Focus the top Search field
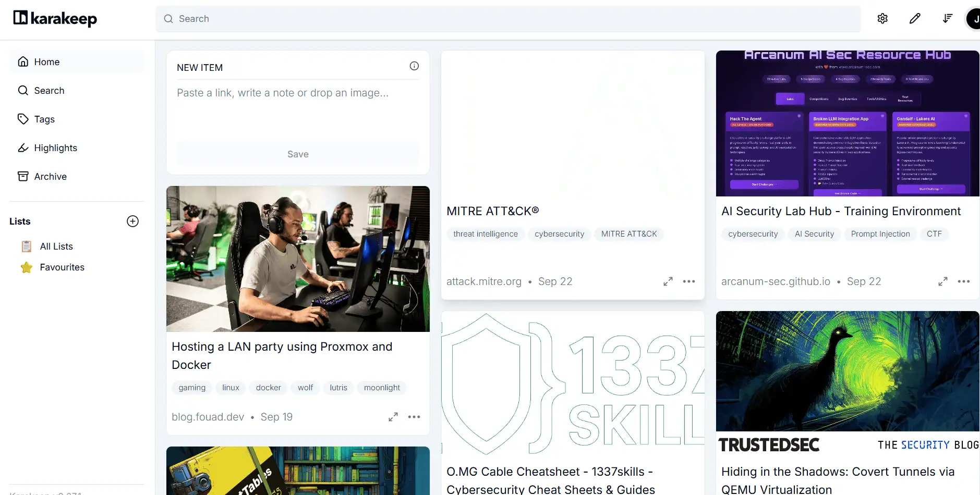 click(x=508, y=19)
